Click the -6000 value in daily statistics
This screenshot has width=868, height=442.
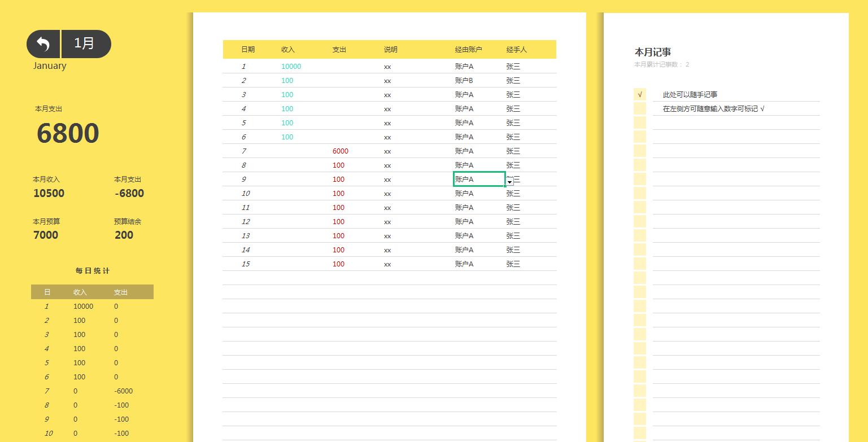(124, 391)
